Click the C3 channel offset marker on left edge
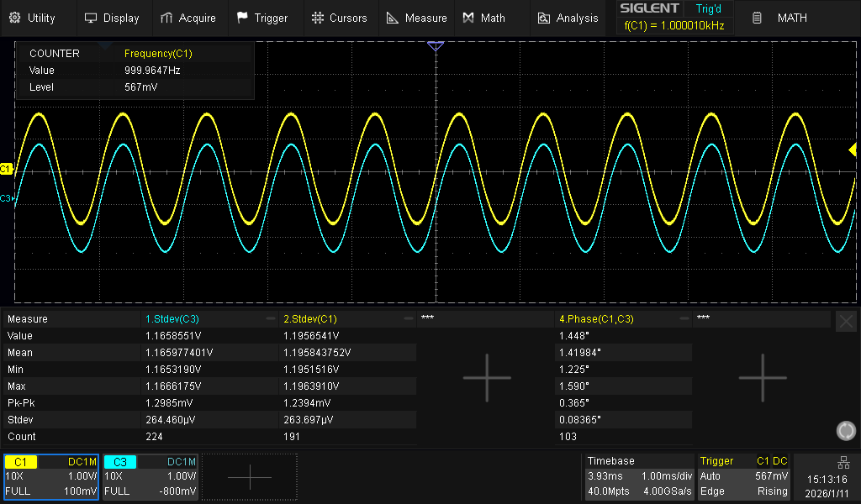 [6, 198]
